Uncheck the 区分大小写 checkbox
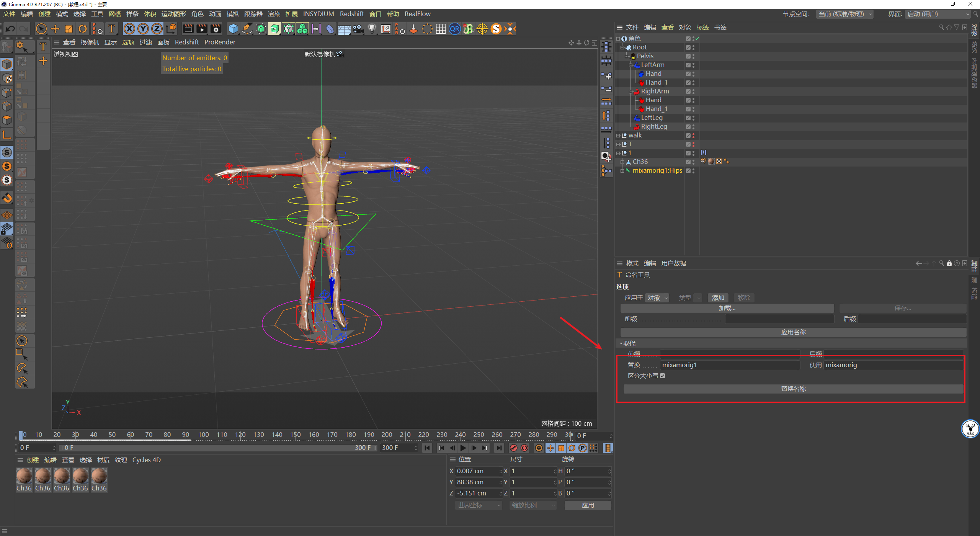980x536 pixels. click(x=663, y=376)
